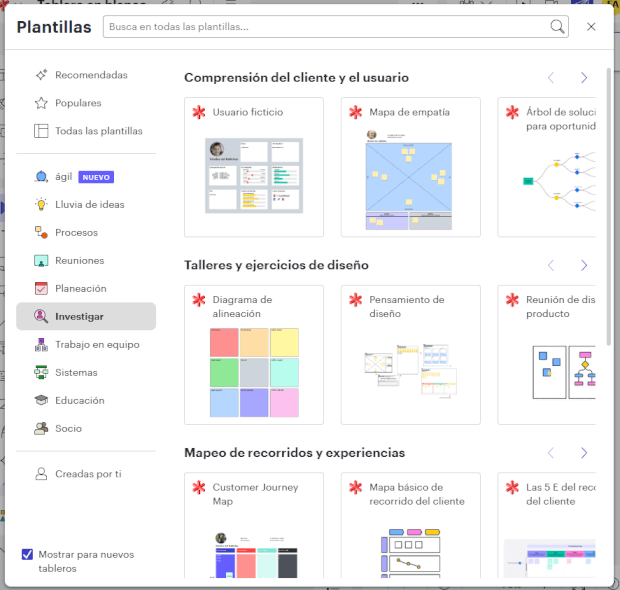This screenshot has width=620, height=590.
Task: Click the Socio people icon
Action: tap(41, 428)
